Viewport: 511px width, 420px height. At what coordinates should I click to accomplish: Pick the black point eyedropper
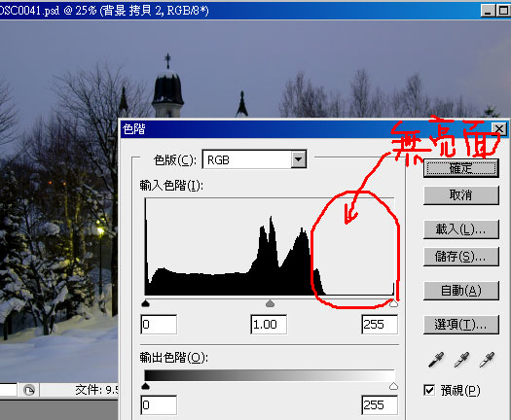(x=436, y=360)
